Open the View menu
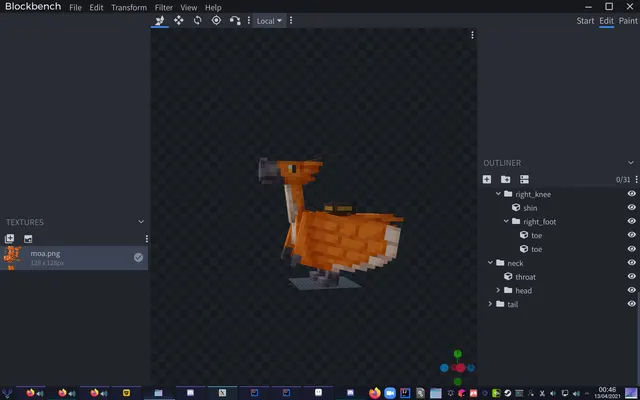The width and height of the screenshot is (640, 400). pos(189,8)
